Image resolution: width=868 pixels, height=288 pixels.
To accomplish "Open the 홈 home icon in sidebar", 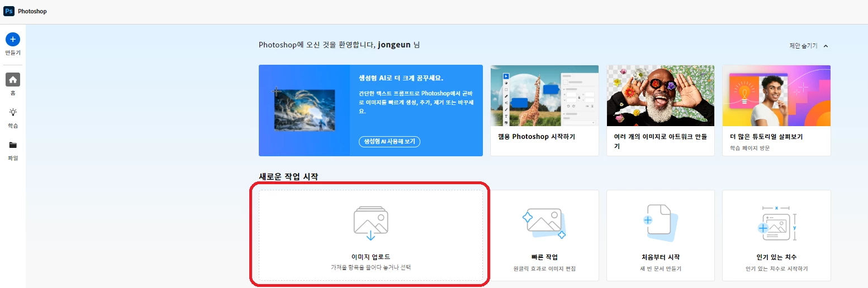I will pyautogui.click(x=13, y=79).
